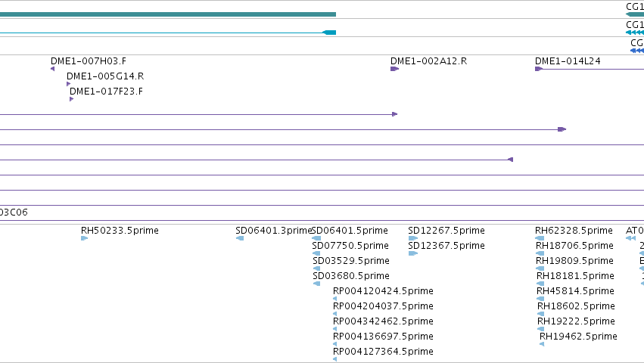The width and height of the screenshot is (644, 363).
Task: Click the SD03680.5prime EST arrow
Action: click(x=316, y=284)
